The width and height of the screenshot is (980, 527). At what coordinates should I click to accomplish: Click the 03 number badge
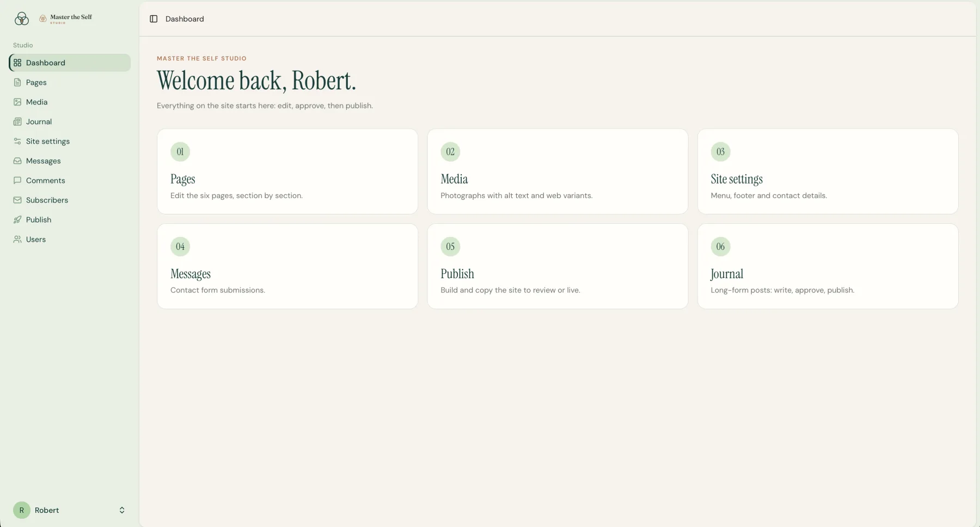point(720,152)
